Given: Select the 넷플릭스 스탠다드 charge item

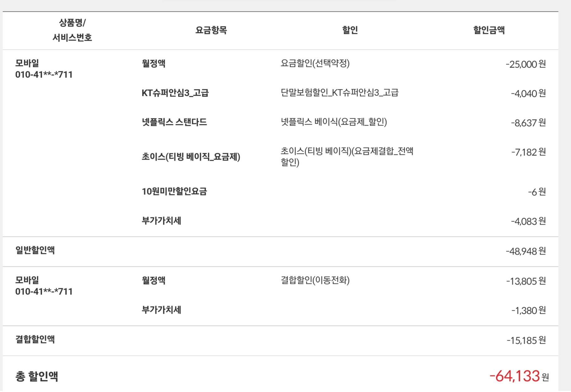Looking at the screenshot, I should pos(174,122).
